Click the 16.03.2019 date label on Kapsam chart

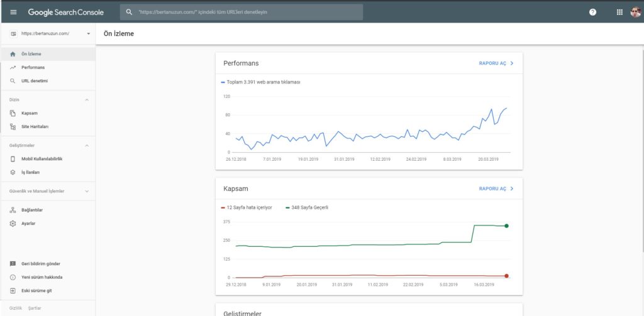484,285
